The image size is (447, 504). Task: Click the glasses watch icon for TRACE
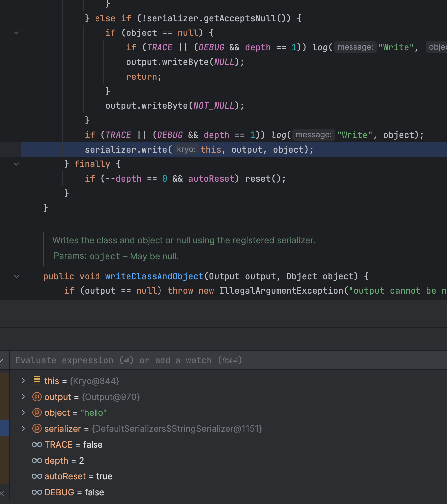37,444
